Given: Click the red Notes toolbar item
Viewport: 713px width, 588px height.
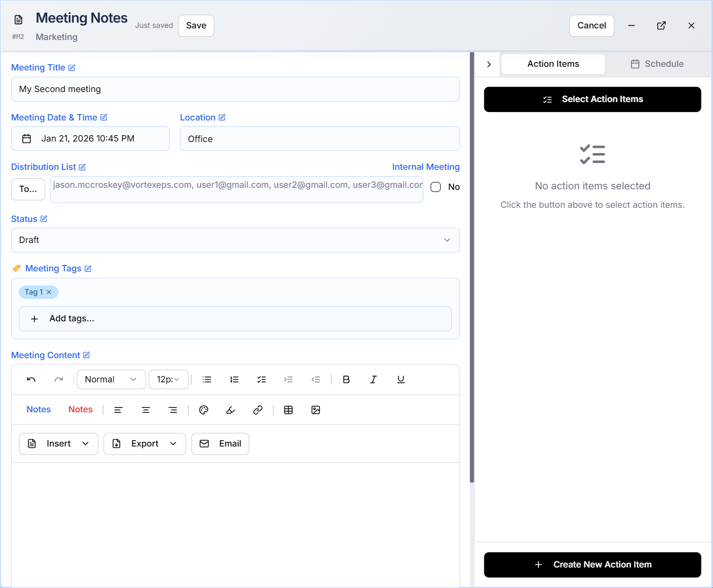Looking at the screenshot, I should click(x=80, y=410).
